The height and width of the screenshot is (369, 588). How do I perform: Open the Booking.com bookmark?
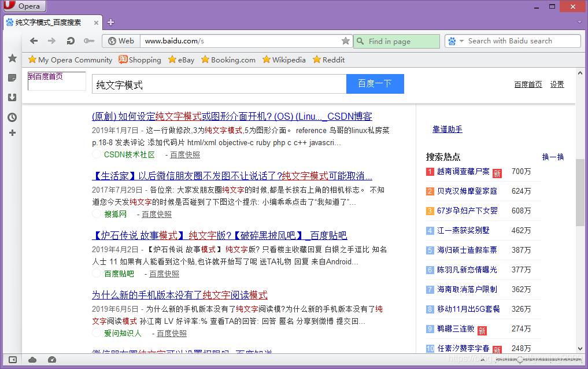coord(228,60)
